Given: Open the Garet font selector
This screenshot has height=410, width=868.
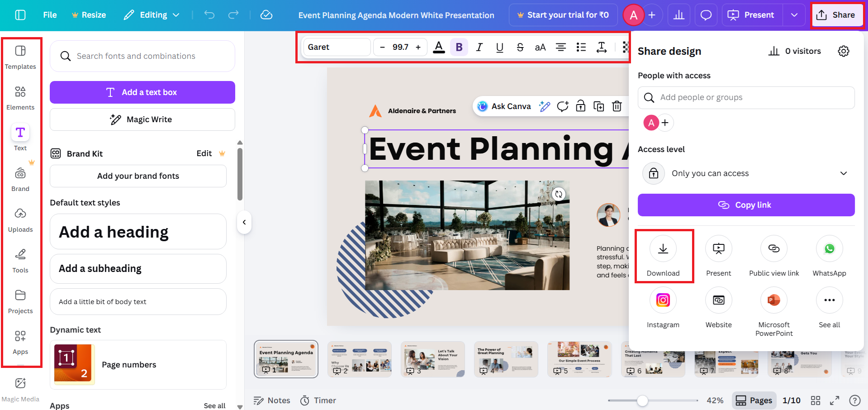Looking at the screenshot, I should (x=337, y=47).
